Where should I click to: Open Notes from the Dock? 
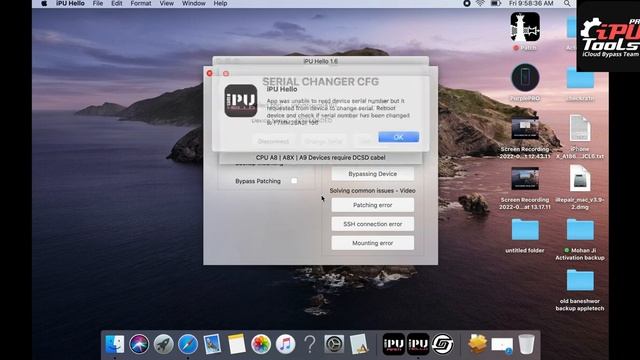pyautogui.click(x=236, y=344)
